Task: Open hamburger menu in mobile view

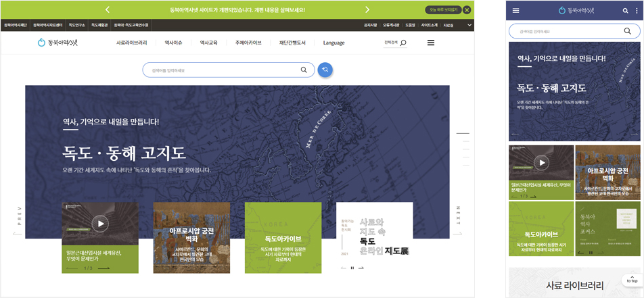Action: 516,11
